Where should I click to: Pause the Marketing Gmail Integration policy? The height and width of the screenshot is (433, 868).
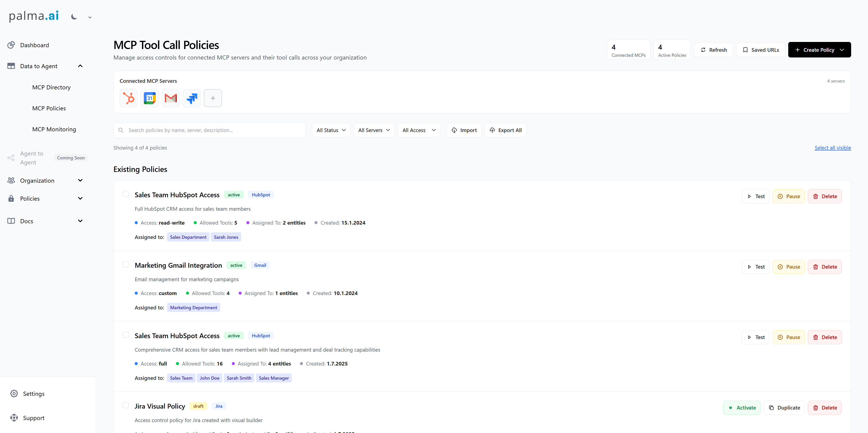click(788, 267)
